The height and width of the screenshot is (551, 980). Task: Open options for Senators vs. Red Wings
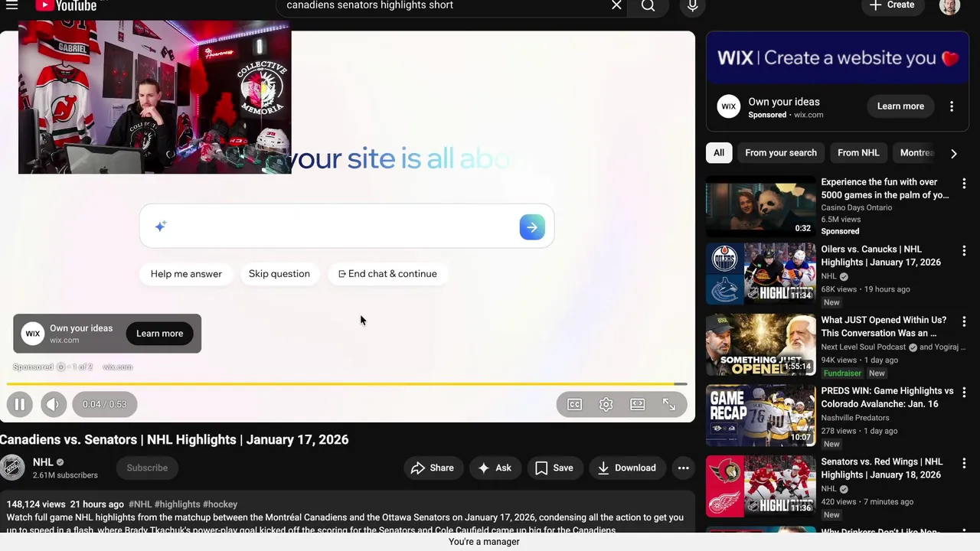964,463
